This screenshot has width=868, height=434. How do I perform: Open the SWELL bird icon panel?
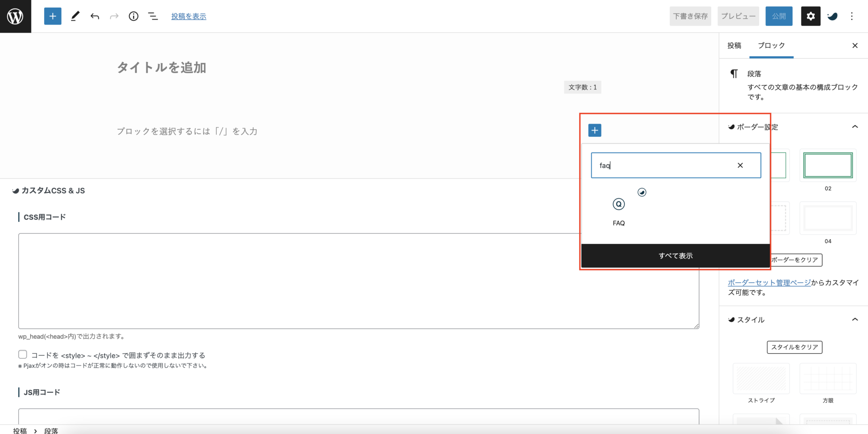(x=832, y=16)
